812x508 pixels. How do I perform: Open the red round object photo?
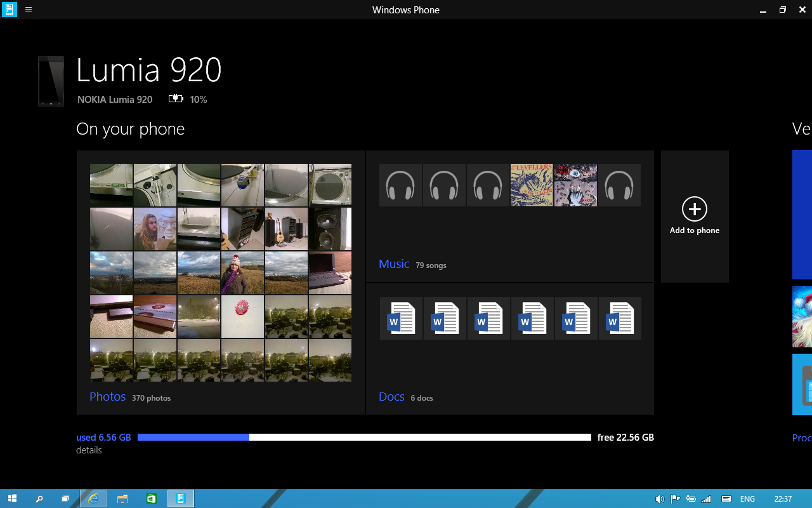tap(242, 316)
